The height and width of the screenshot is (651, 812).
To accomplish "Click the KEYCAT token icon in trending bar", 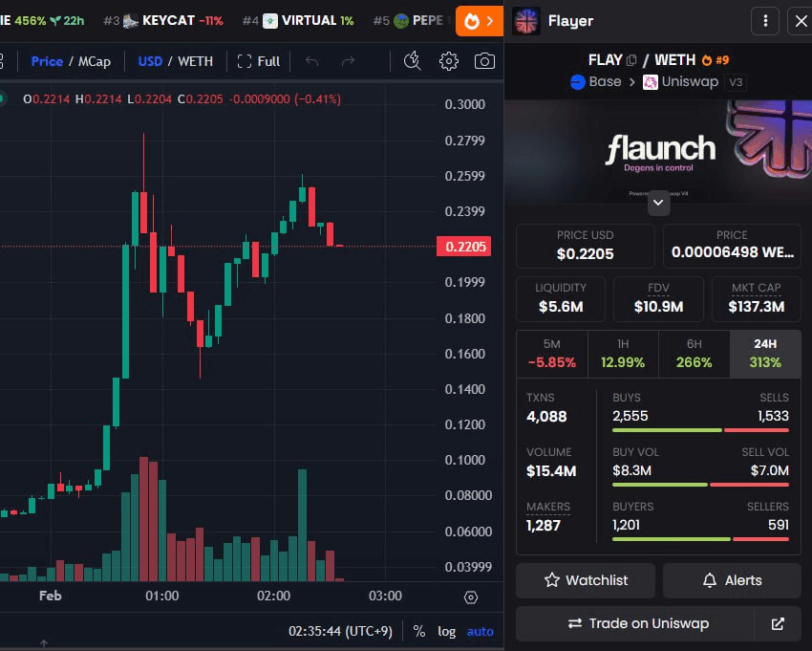I will 131,21.
